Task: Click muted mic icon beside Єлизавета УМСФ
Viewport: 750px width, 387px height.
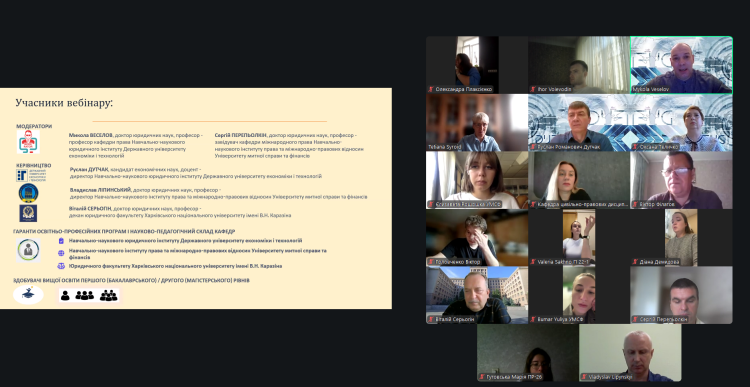Action: pos(431,204)
